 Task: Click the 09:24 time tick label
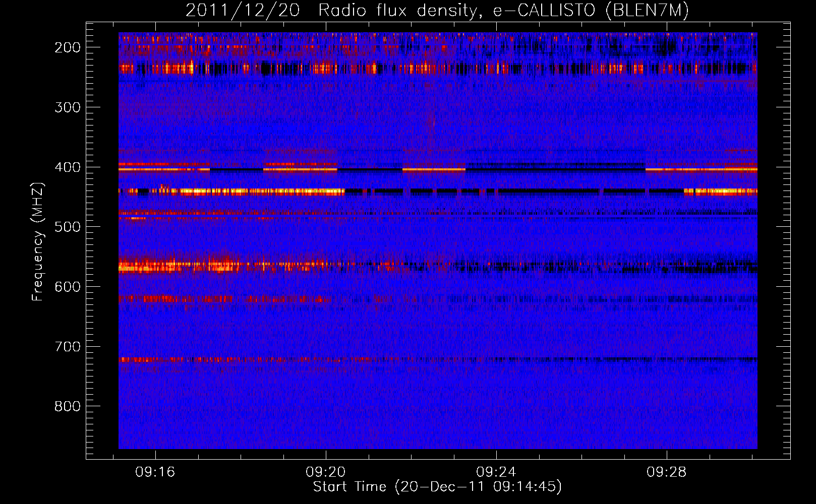(x=496, y=472)
